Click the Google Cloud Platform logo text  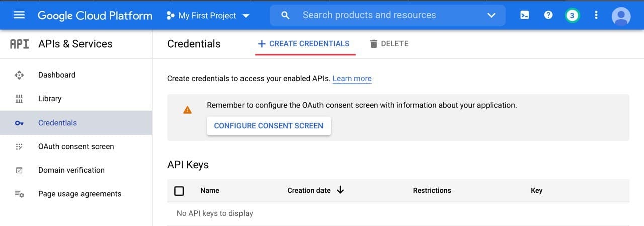coord(95,16)
